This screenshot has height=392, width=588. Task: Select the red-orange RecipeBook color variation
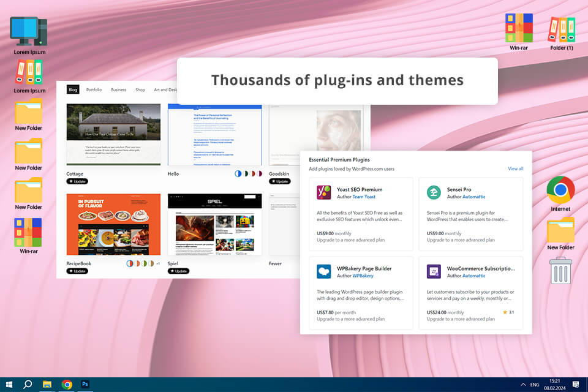point(130,263)
